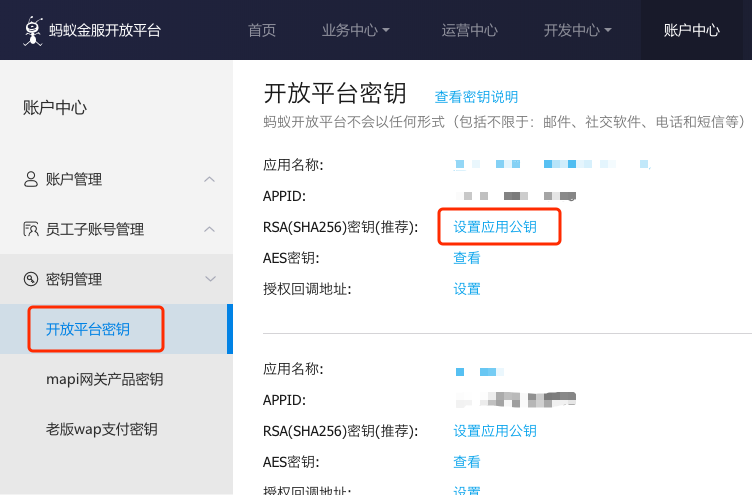Open the 业务中心 dropdown menu
This screenshot has height=495, width=752.
356,30
